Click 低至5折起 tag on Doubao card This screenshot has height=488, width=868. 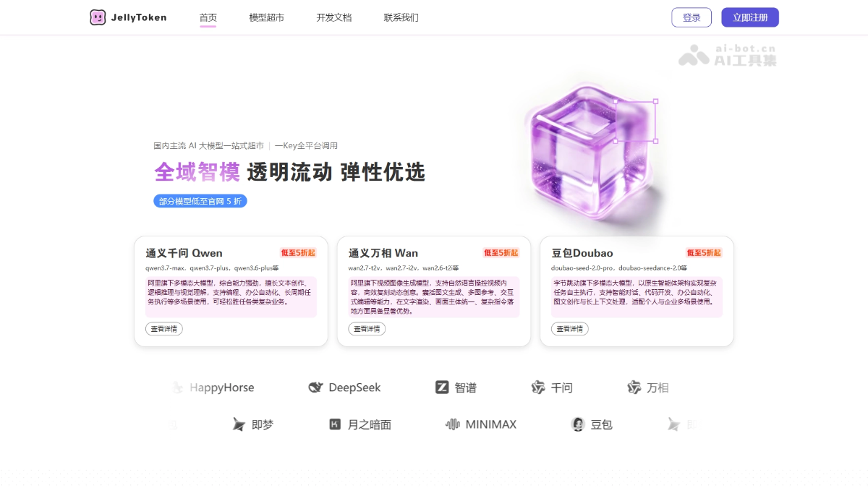pyautogui.click(x=704, y=253)
